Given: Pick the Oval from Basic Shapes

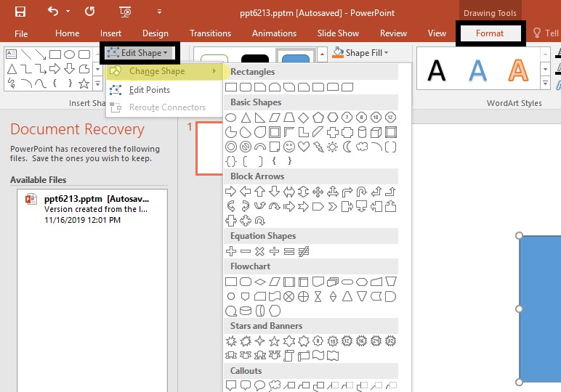Looking at the screenshot, I should click(x=231, y=117).
